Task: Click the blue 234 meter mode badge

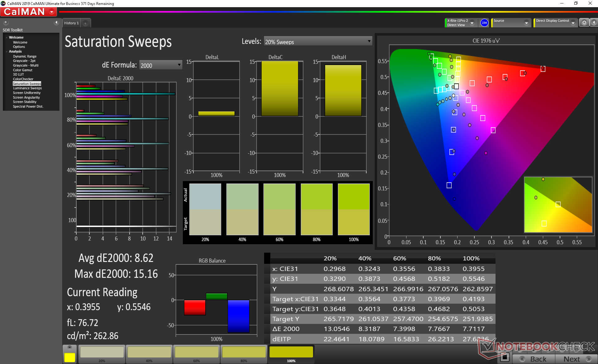Action: (484, 23)
